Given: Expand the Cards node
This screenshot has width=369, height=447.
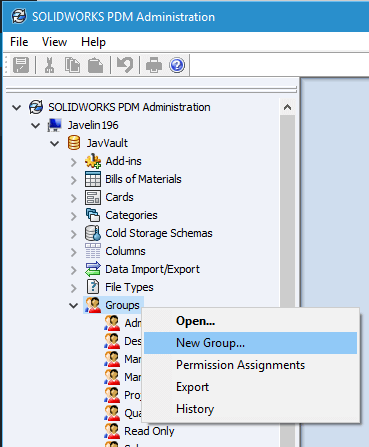Looking at the screenshot, I should (x=74, y=198).
